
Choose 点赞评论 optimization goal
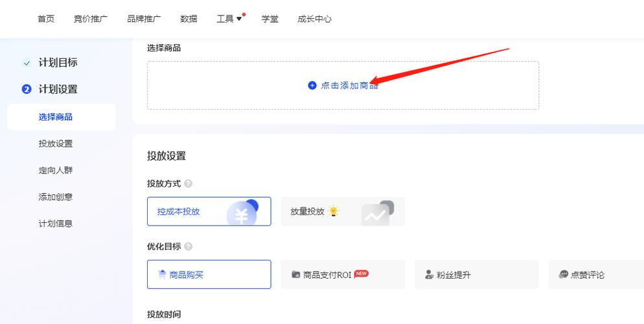(x=596, y=274)
